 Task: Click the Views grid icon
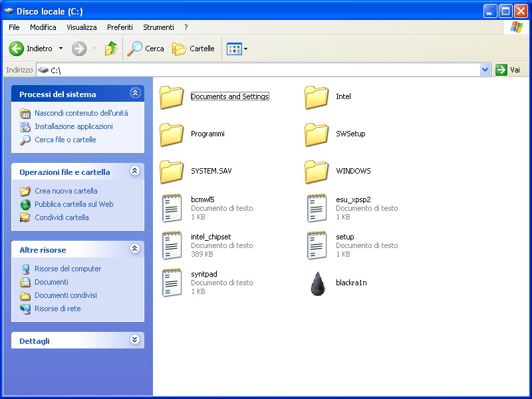click(x=234, y=49)
